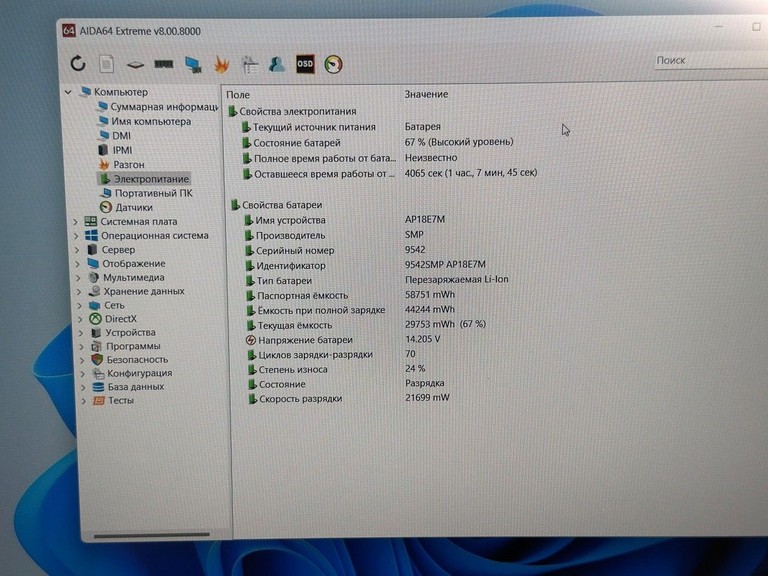Expand the Системная плата node
The image size is (768, 576).
point(75,222)
